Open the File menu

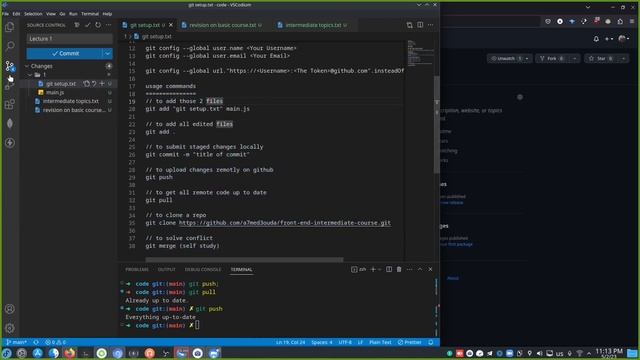click(5, 14)
